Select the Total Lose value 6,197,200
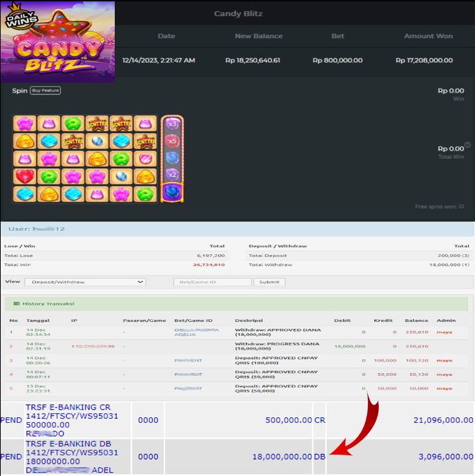Screen dimensions: 475x476 [211, 256]
